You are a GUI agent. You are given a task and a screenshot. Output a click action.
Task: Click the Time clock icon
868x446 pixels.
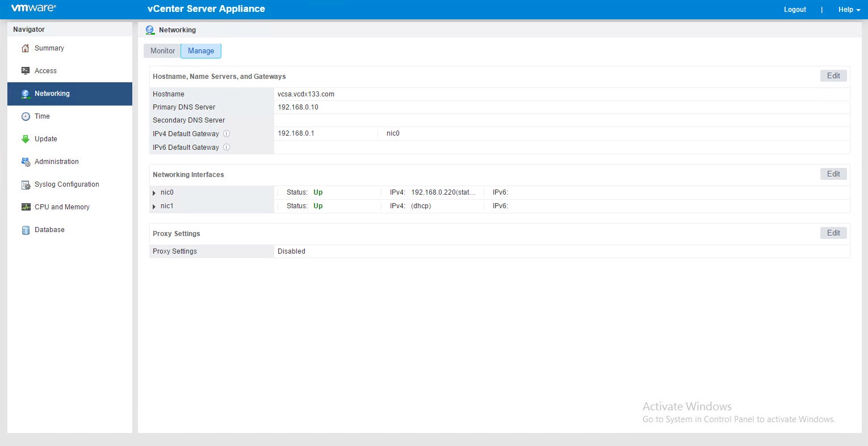(x=26, y=116)
